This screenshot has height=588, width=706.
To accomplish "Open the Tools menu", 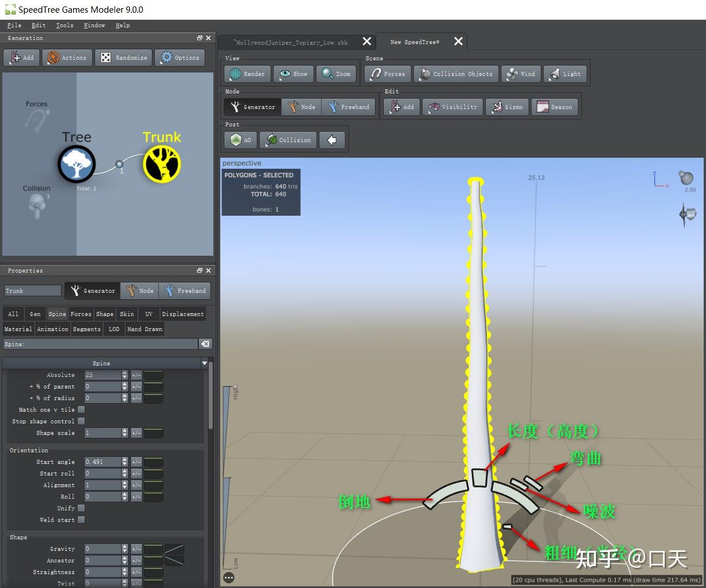I will point(64,26).
